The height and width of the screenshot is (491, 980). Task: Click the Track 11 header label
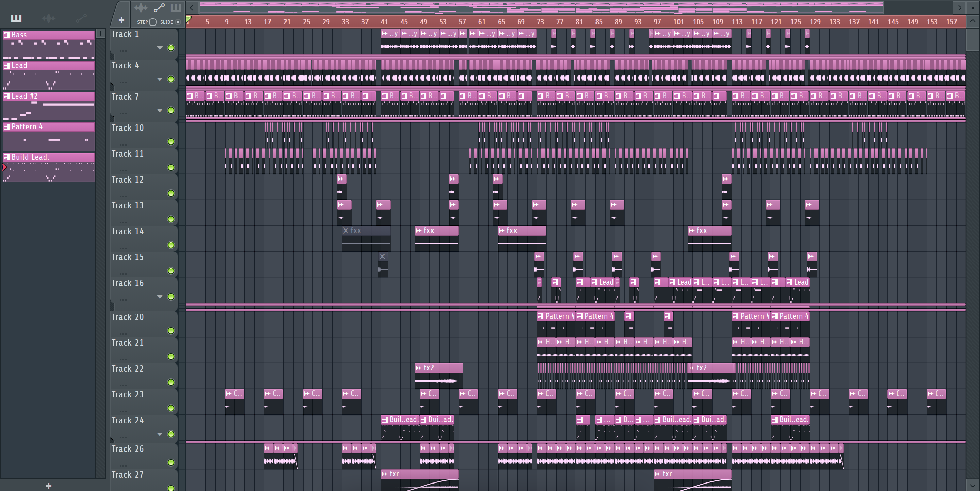pos(128,154)
